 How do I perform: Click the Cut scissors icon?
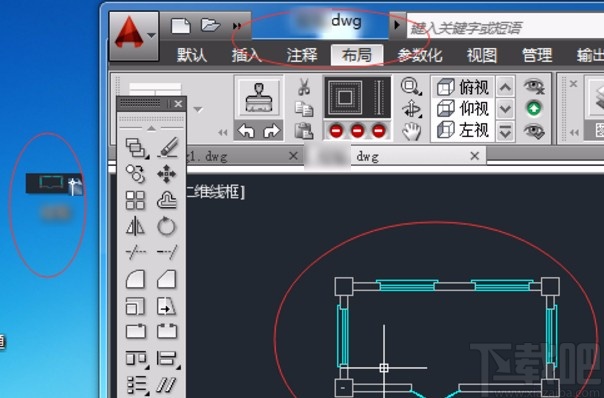tap(304, 87)
